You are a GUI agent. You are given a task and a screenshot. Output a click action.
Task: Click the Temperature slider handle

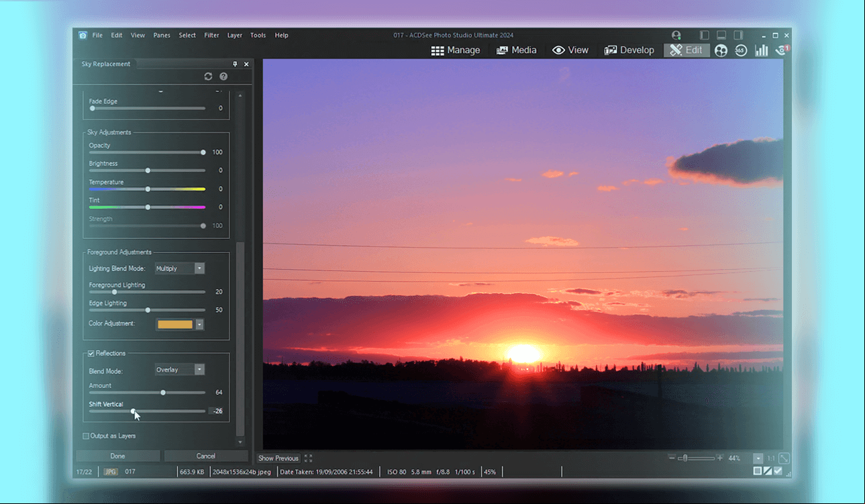pos(148,189)
